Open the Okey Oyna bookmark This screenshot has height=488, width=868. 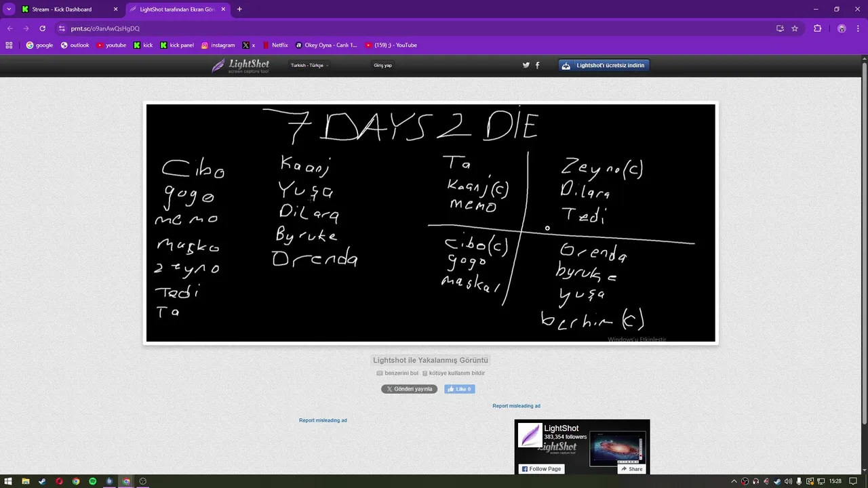click(326, 45)
